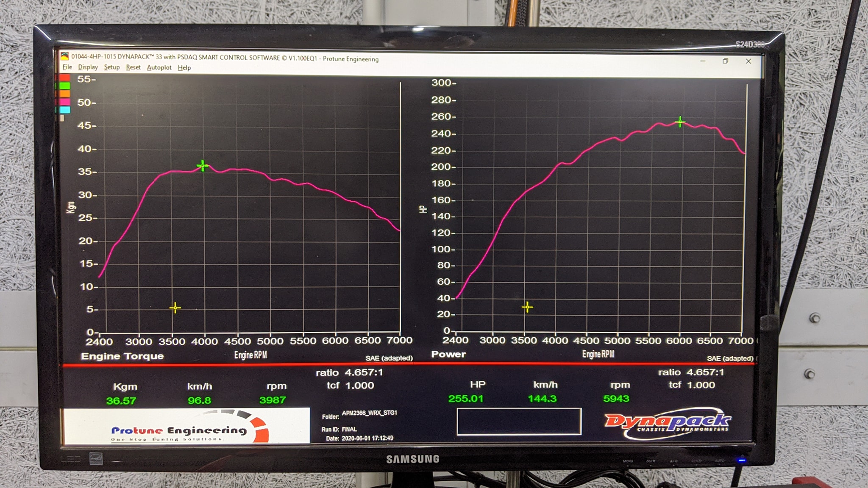This screenshot has height=488, width=868.
Task: Click the peak power value 255.01
Action: [465, 399]
